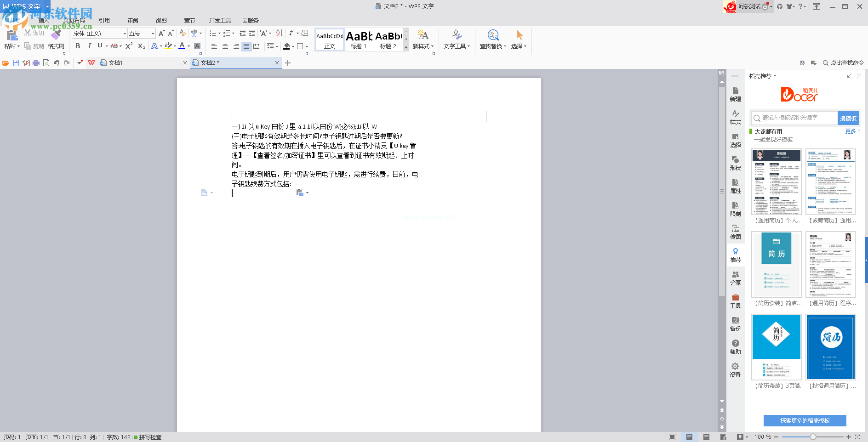Viewport: 868px width, 442px height.
Task: Click the sort A-Z icon
Action: tap(279, 33)
